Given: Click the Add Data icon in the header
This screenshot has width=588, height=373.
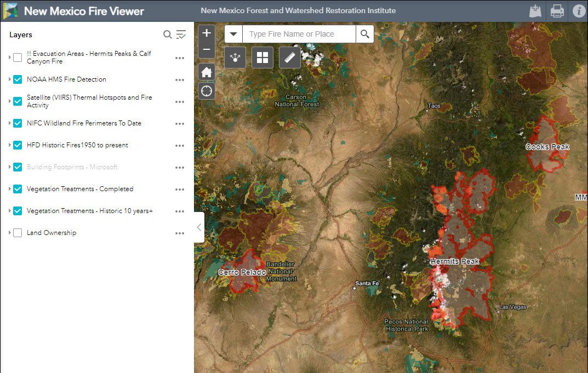Looking at the screenshot, I should pos(535,11).
